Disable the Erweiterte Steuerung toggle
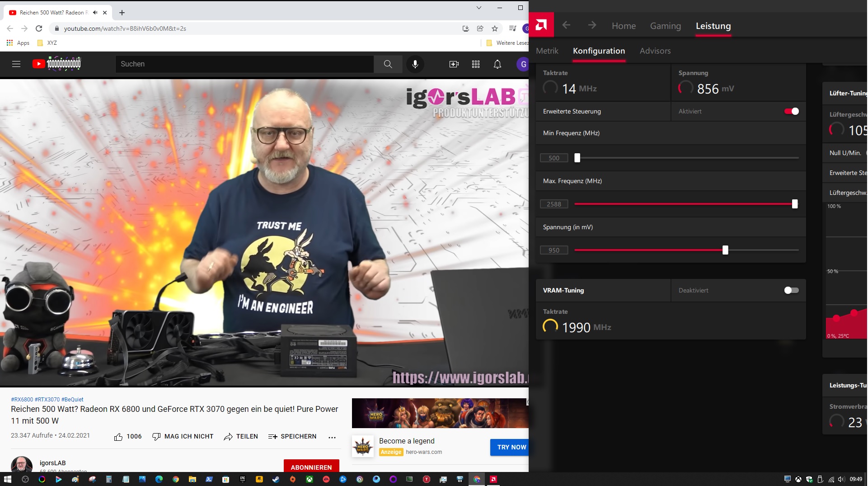Viewport: 868px width, 486px height. pos(791,111)
